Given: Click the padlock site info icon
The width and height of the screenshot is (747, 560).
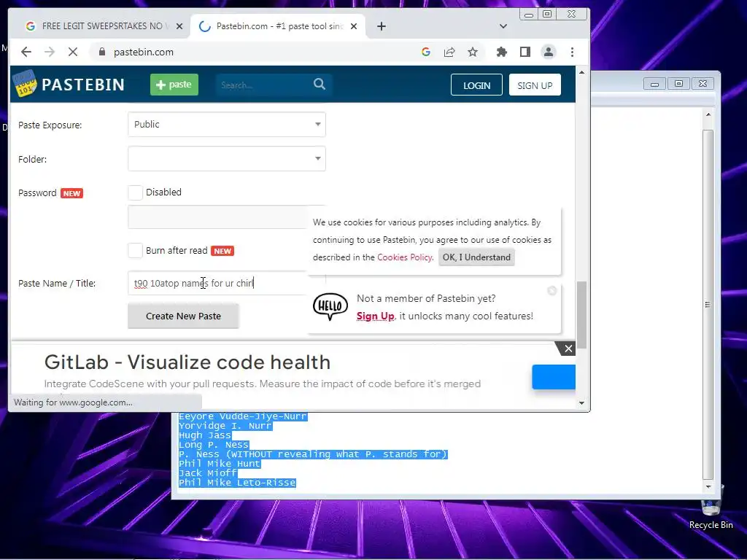Looking at the screenshot, I should click(101, 52).
